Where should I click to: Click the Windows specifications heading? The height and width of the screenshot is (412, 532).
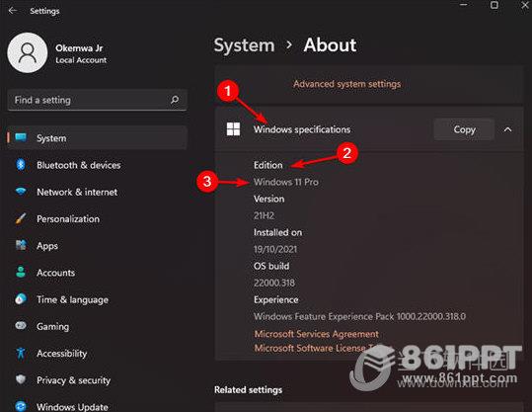point(302,129)
